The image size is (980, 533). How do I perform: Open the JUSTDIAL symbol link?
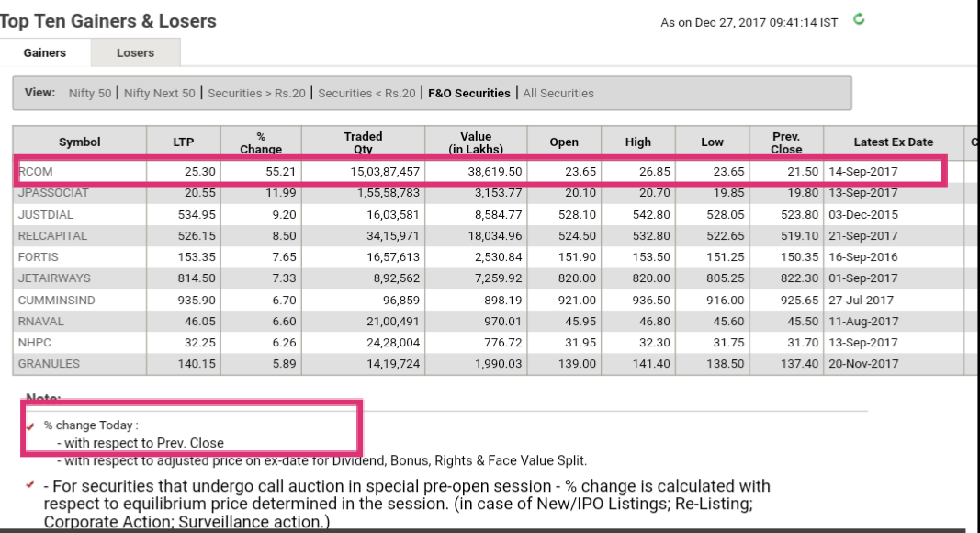46,214
